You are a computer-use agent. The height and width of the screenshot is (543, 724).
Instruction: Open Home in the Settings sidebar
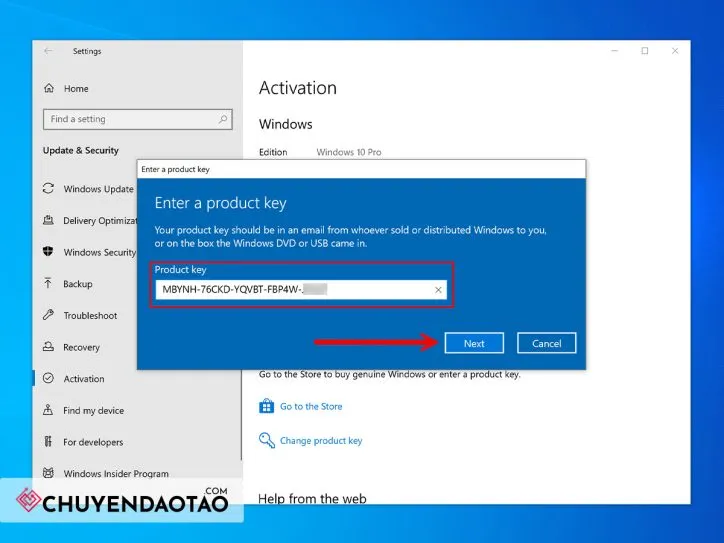pos(76,89)
